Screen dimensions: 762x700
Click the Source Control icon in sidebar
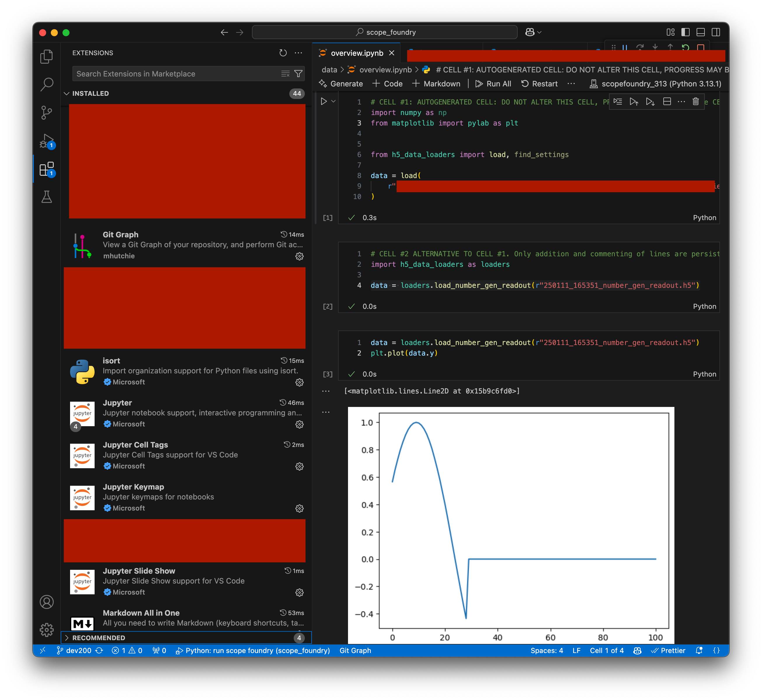(47, 115)
